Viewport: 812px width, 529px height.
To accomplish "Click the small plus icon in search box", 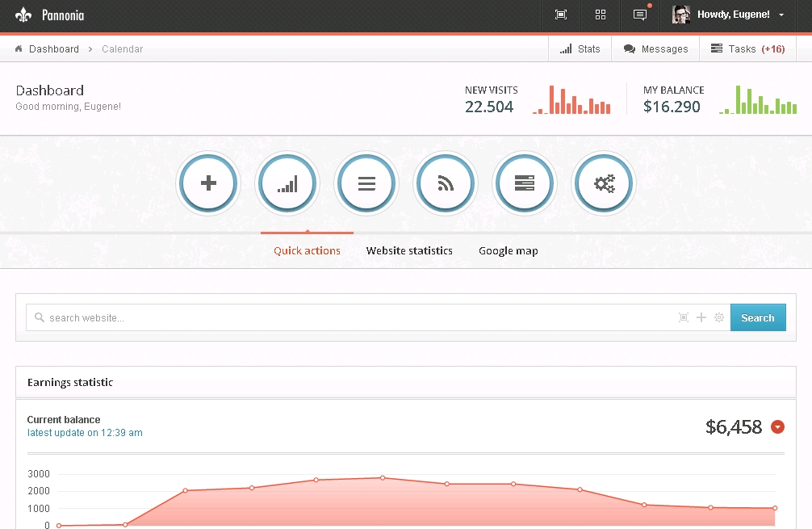I will [x=701, y=317].
